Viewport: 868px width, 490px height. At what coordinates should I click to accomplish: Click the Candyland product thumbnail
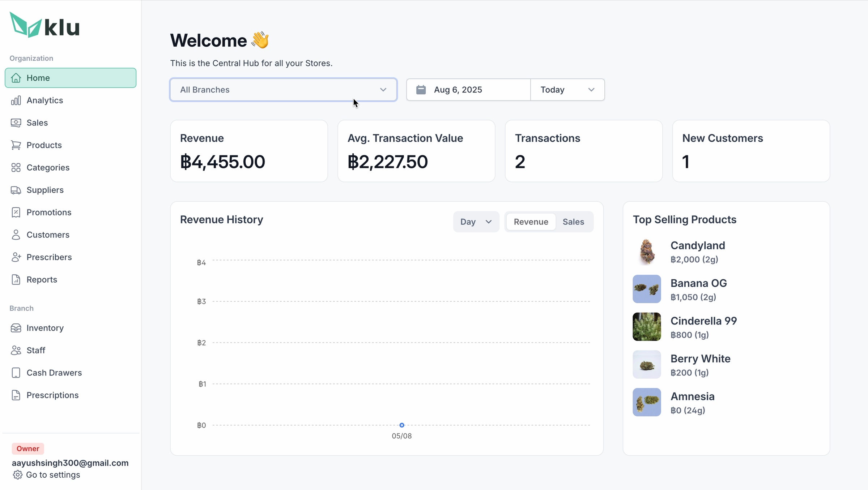pyautogui.click(x=647, y=252)
